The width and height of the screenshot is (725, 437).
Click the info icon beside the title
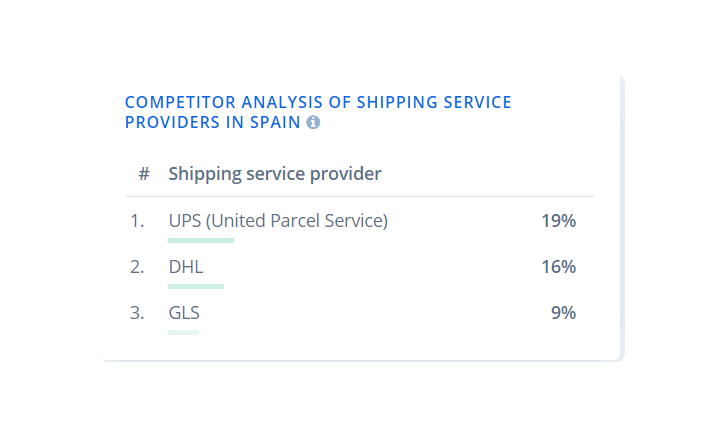click(313, 122)
